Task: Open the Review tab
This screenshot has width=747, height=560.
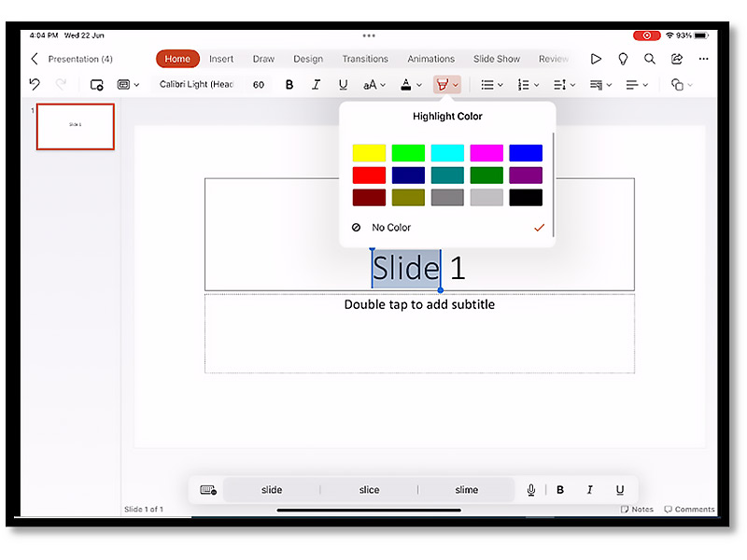Action: pos(553,59)
